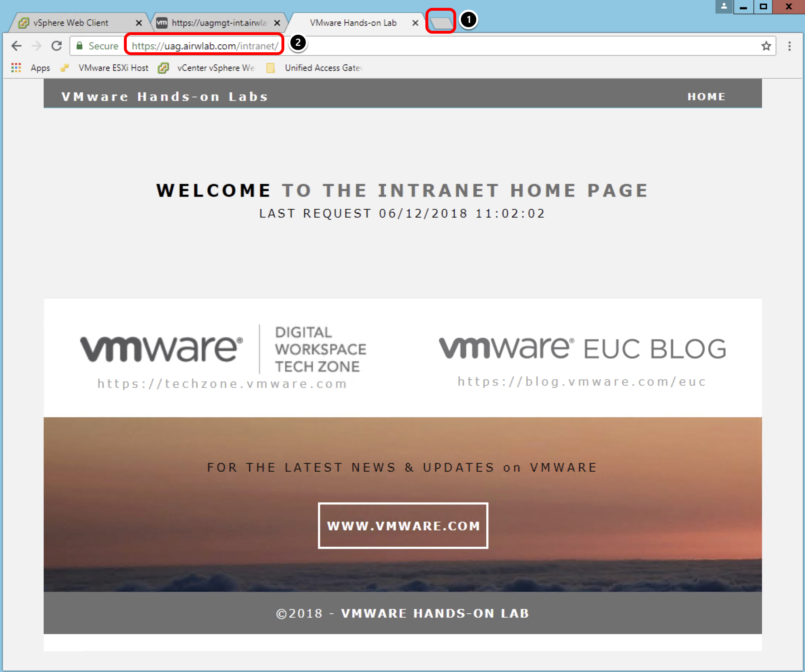Click the Digital Workspace Tech Zone logo
Screen dimensions: 805x672
(x=222, y=349)
